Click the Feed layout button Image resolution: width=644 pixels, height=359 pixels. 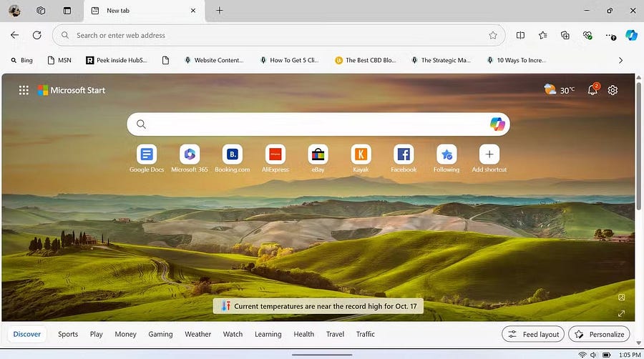533,334
